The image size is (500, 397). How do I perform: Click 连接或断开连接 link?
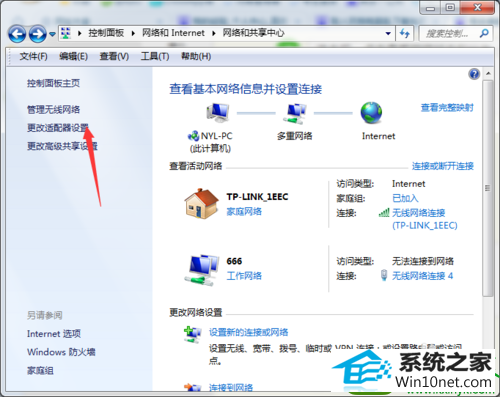pos(443,166)
